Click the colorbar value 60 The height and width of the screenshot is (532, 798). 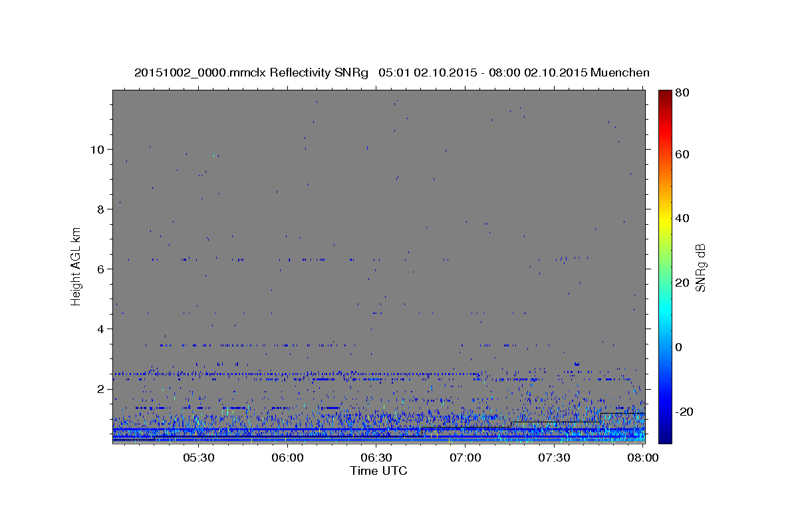click(x=682, y=154)
